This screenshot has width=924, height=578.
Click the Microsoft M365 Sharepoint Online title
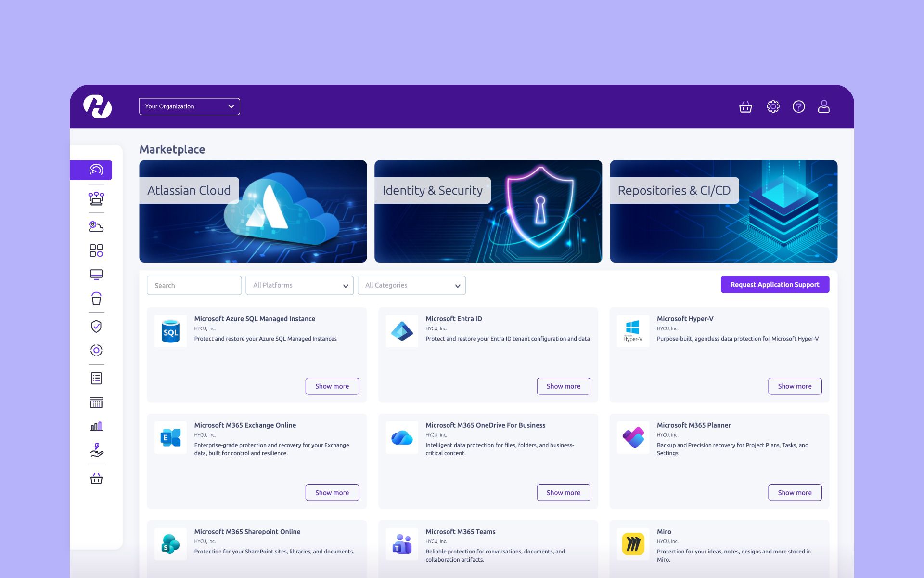(x=247, y=532)
